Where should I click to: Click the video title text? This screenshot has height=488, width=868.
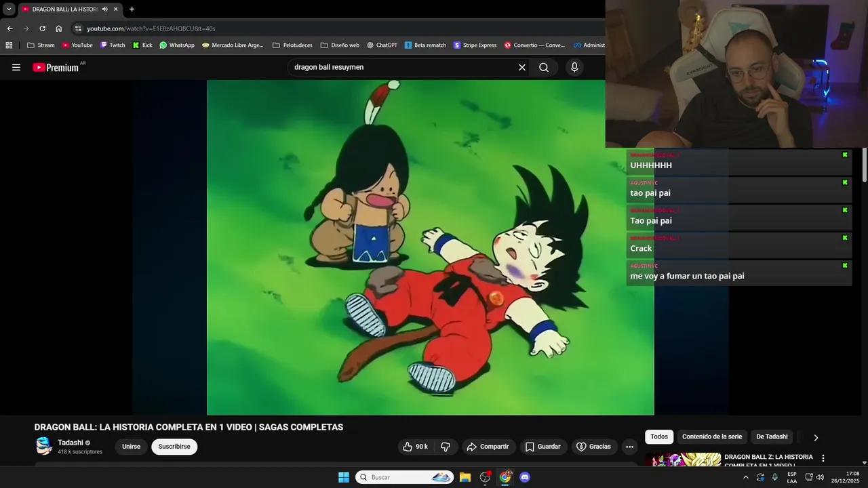(189, 427)
